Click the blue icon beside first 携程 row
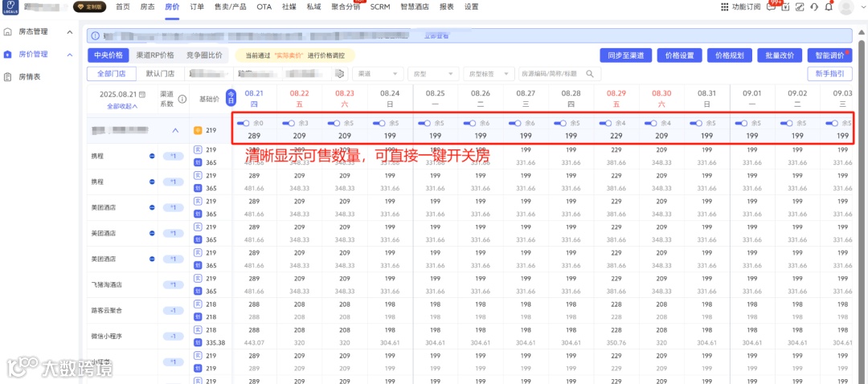868x384 pixels. [152, 156]
